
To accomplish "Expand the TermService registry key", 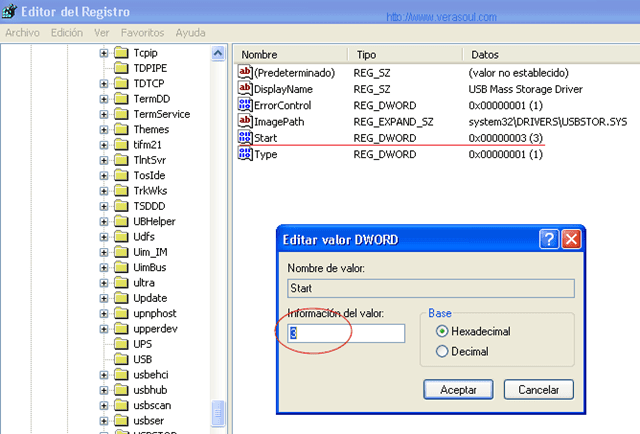I will tap(104, 114).
